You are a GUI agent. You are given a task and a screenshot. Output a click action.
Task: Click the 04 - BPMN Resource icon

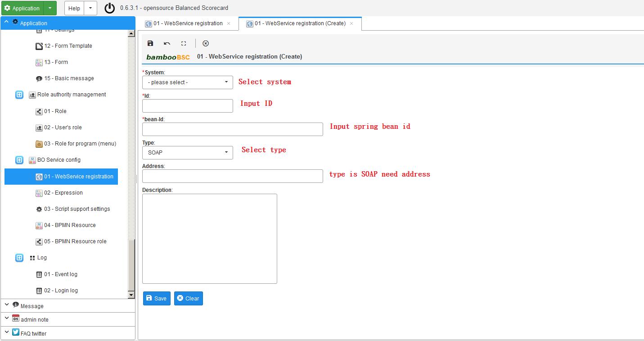pos(39,225)
